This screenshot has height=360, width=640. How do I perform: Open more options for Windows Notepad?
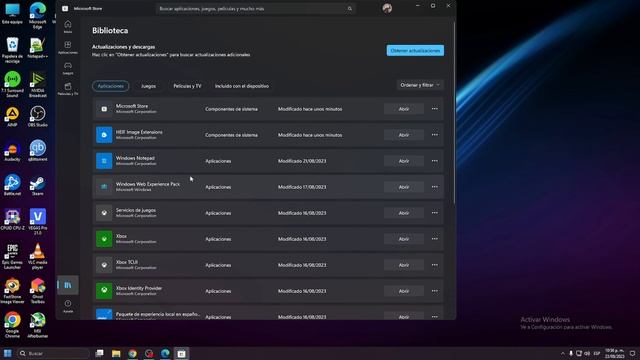[x=435, y=161]
